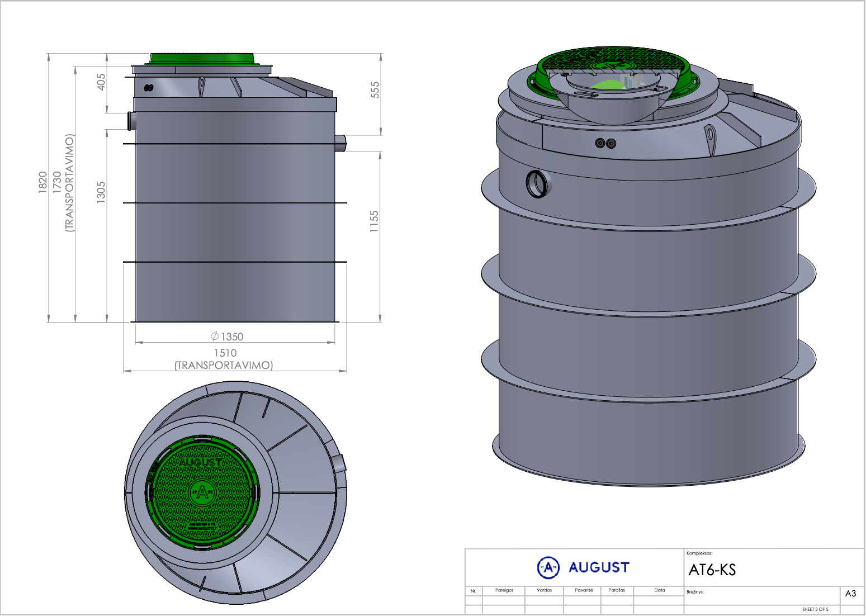Select the AT6-KS title text
The width and height of the screenshot is (866, 616).
[712, 570]
